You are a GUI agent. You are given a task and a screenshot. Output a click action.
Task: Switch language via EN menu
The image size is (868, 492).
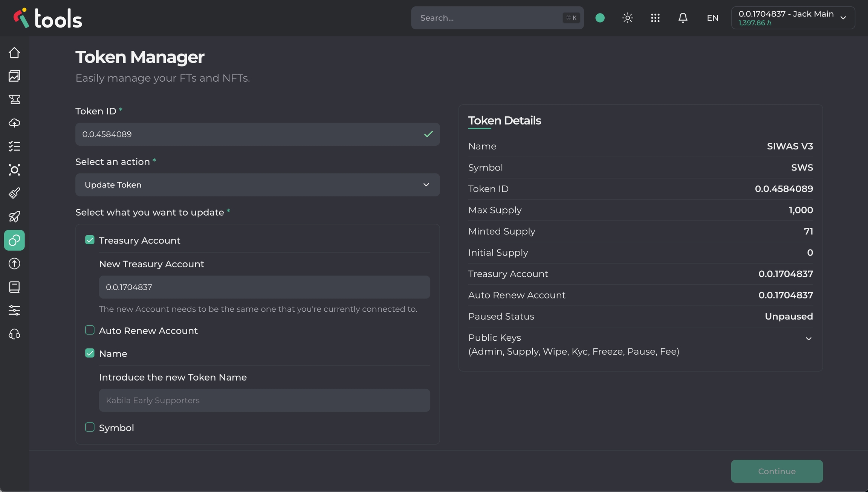pyautogui.click(x=712, y=18)
